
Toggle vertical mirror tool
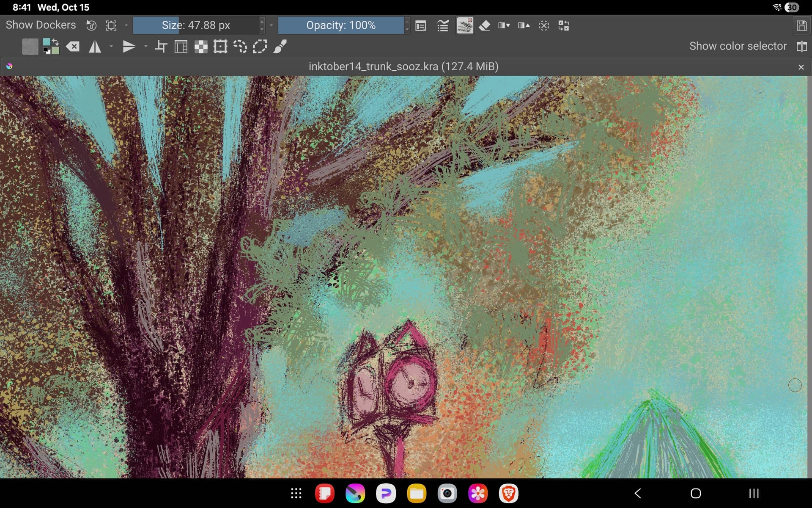(x=129, y=47)
